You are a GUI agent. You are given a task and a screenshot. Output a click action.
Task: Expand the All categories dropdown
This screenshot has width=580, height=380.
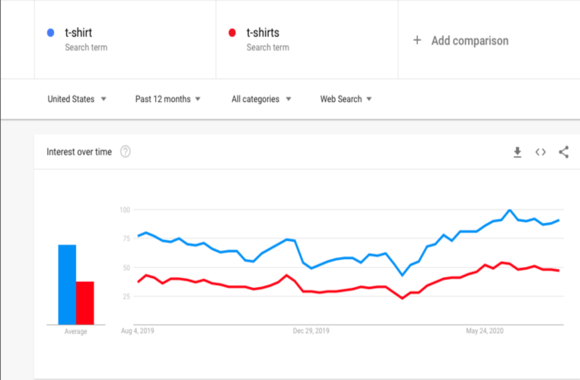261,99
